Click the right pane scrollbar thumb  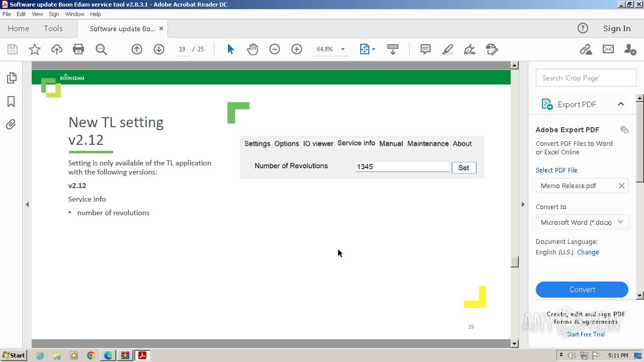pos(640,141)
